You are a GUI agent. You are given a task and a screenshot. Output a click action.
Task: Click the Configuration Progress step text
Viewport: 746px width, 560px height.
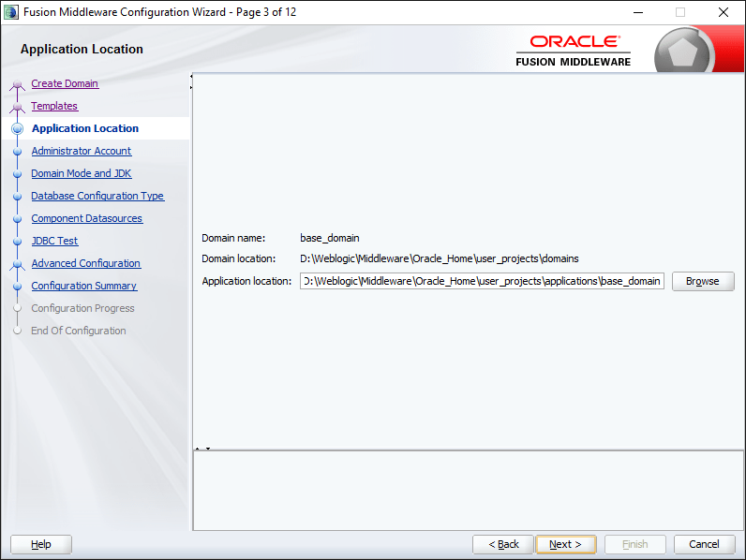coord(82,308)
